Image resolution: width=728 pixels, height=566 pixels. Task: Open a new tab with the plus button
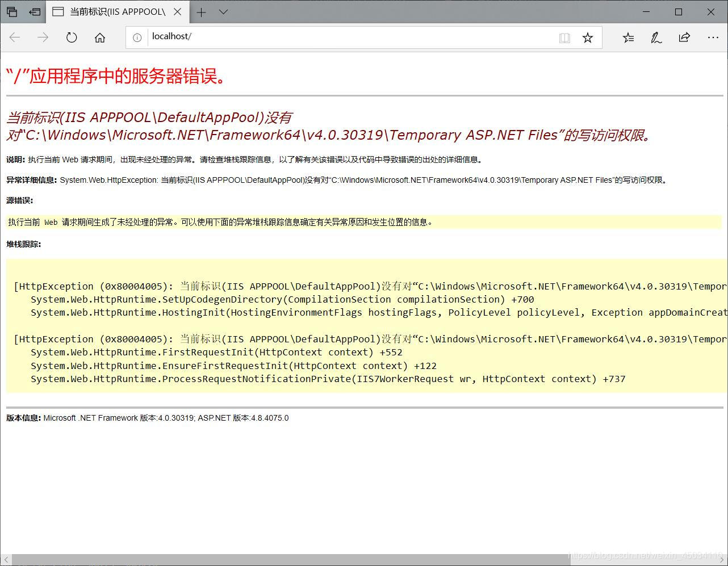tap(201, 11)
